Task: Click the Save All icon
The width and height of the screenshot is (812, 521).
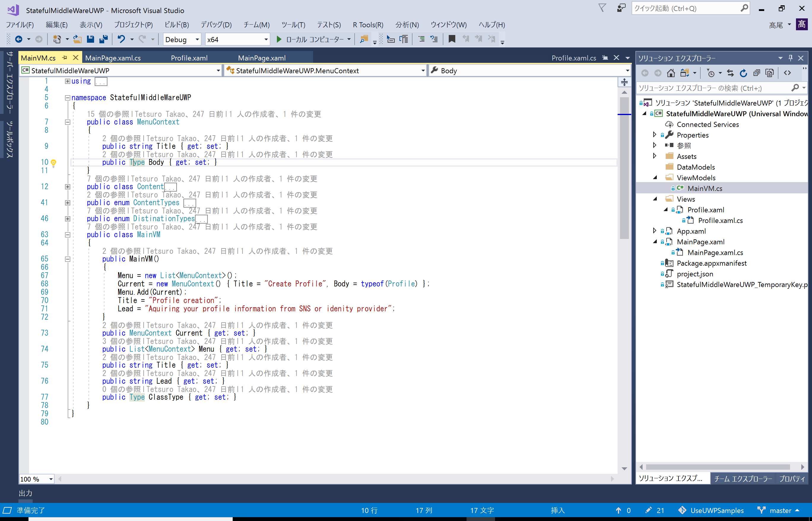Action: pos(103,39)
